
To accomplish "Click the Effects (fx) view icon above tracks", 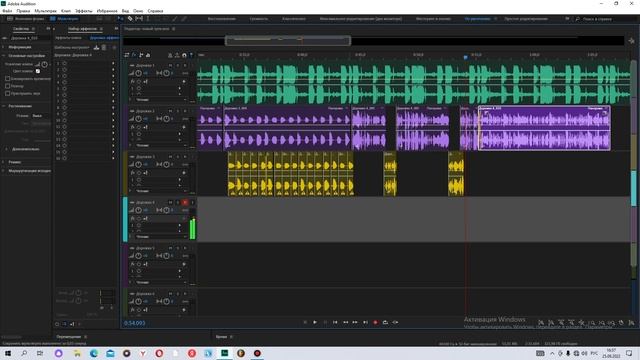I will [133, 55].
